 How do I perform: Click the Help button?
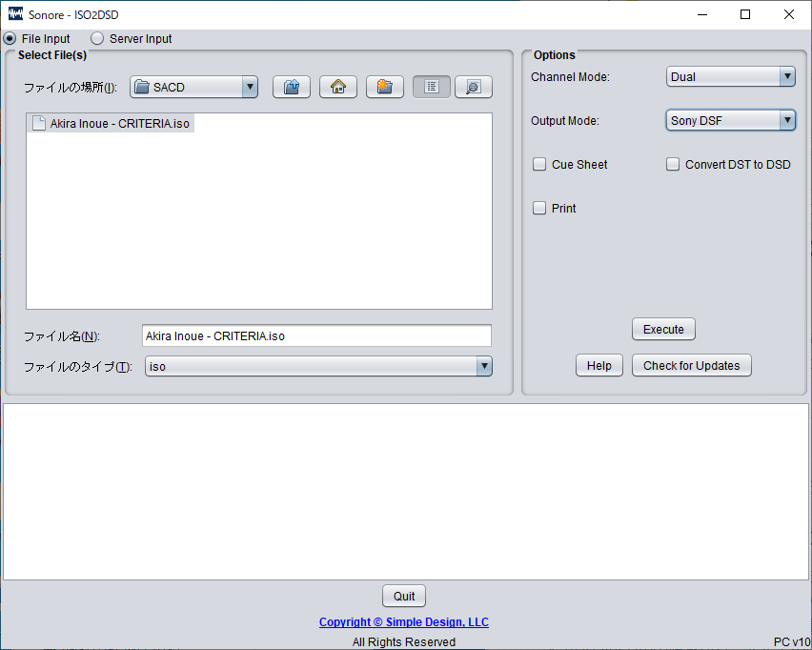[599, 366]
